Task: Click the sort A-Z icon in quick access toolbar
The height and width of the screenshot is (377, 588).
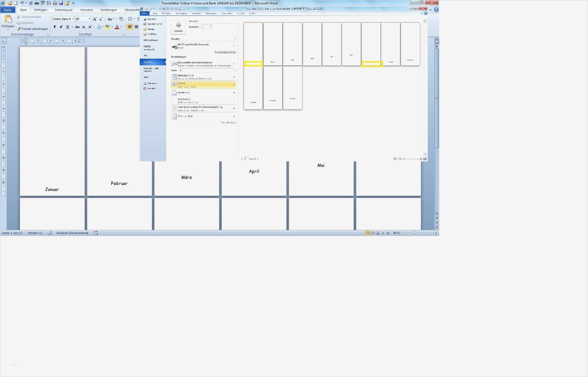Action: point(49,3)
